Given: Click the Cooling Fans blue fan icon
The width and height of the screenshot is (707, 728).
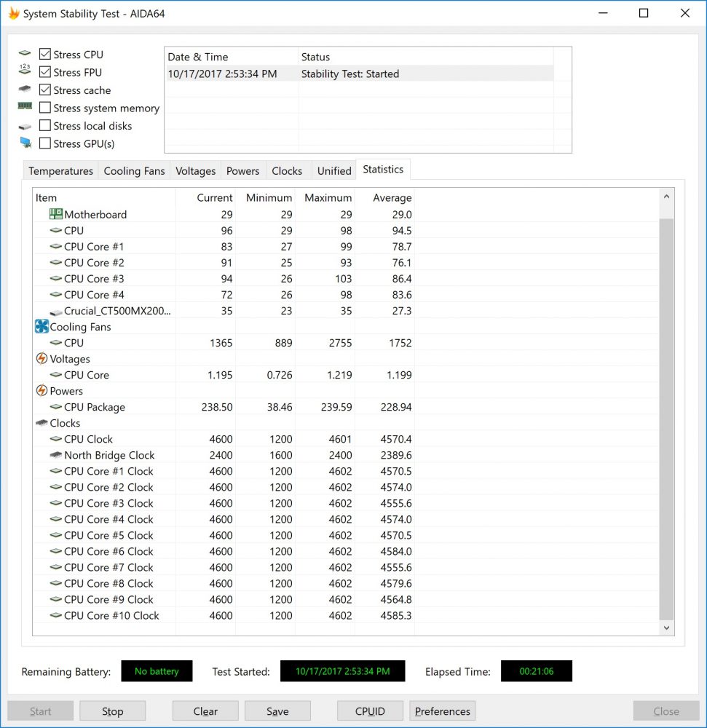Looking at the screenshot, I should coord(42,326).
